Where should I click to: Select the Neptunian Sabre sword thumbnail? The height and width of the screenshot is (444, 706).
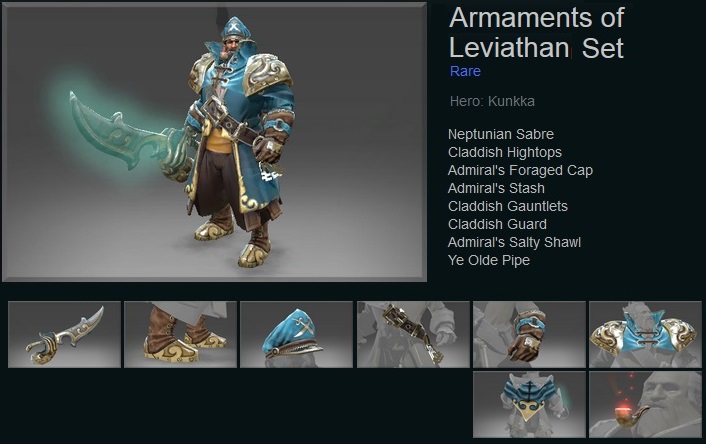tap(64, 334)
